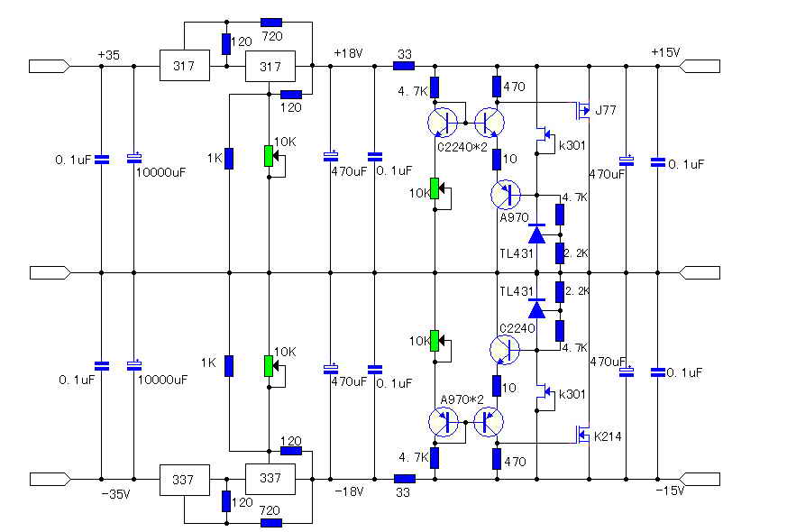Click the 4.7K resistor right of the A970 transistor
The height and width of the screenshot is (532, 787).
[x=560, y=215]
